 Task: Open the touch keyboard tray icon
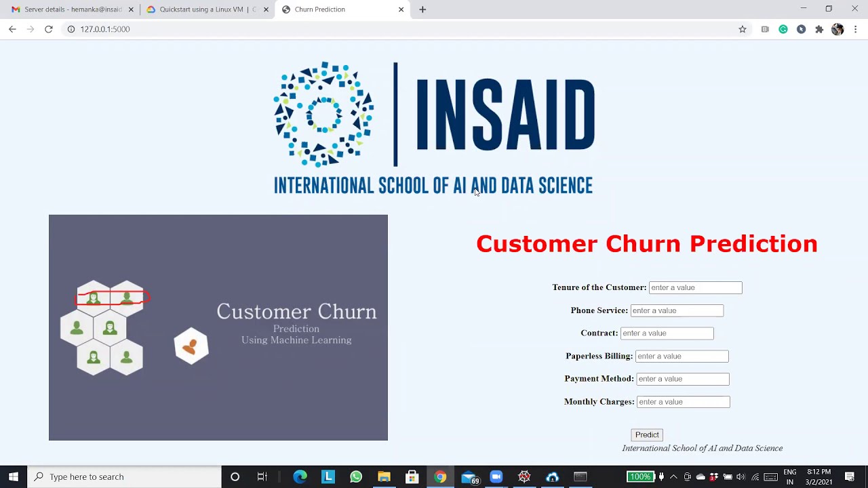[770, 476]
